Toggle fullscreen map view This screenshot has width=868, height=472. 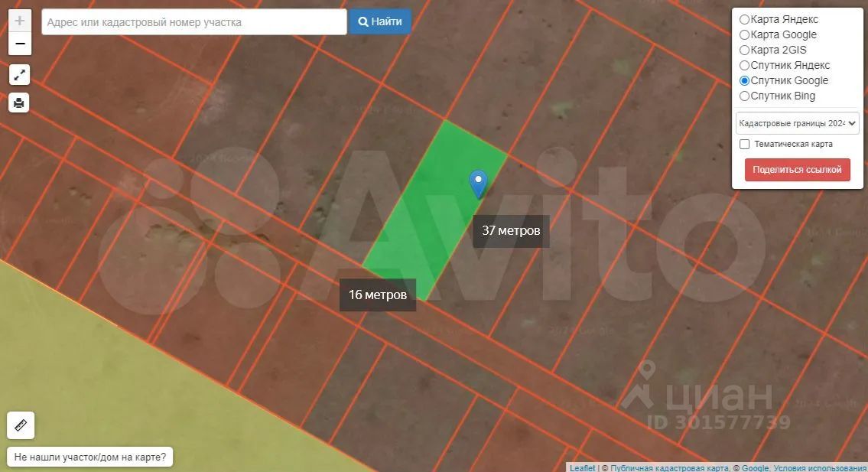pyautogui.click(x=19, y=75)
